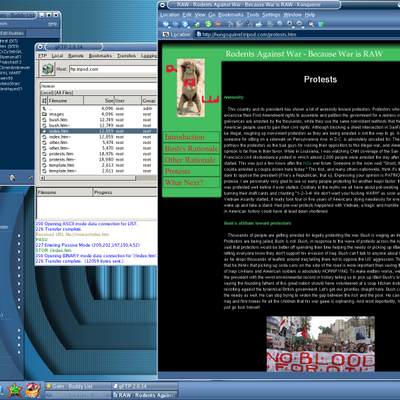Click the Konqueror window menu button in title bar
This screenshot has width=400, height=400.
pyautogui.click(x=162, y=5)
